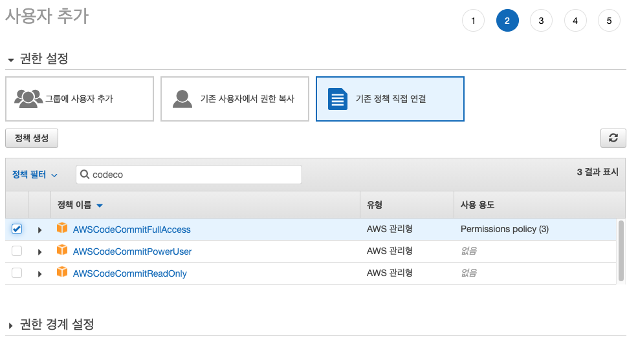Uncheck the AWSCodeCommitFullAccess checkbox
638x364 pixels.
coord(17,229)
